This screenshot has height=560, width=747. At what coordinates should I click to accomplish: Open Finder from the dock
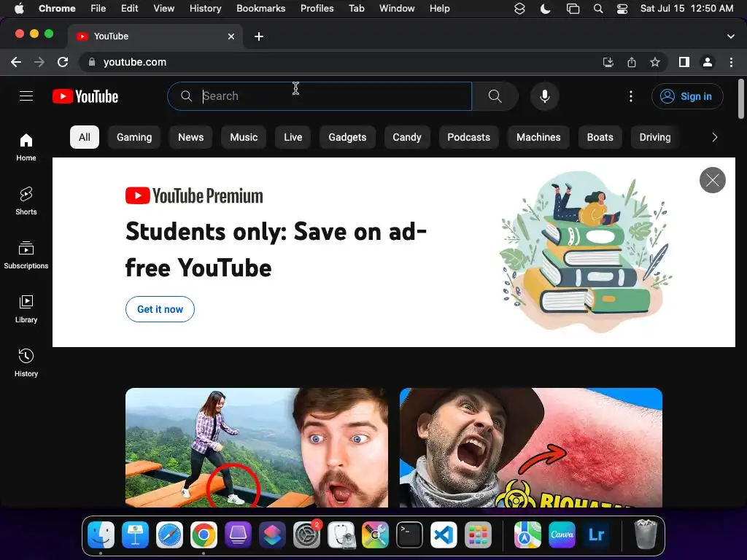pyautogui.click(x=101, y=534)
